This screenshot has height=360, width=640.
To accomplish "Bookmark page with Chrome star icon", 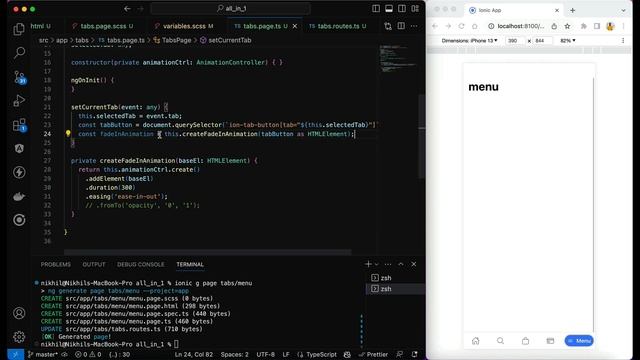I will click(567, 26).
